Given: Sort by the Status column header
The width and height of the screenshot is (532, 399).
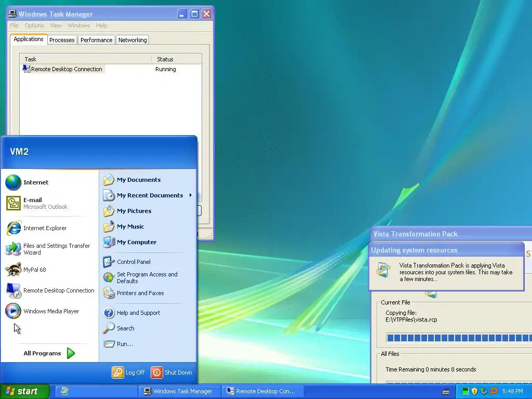Looking at the screenshot, I should point(177,59).
